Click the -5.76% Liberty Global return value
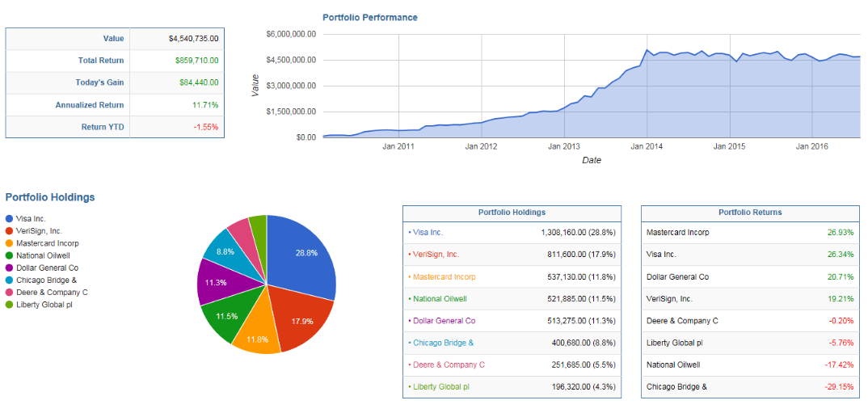Image resolution: width=868 pixels, height=413 pixels. (x=841, y=343)
